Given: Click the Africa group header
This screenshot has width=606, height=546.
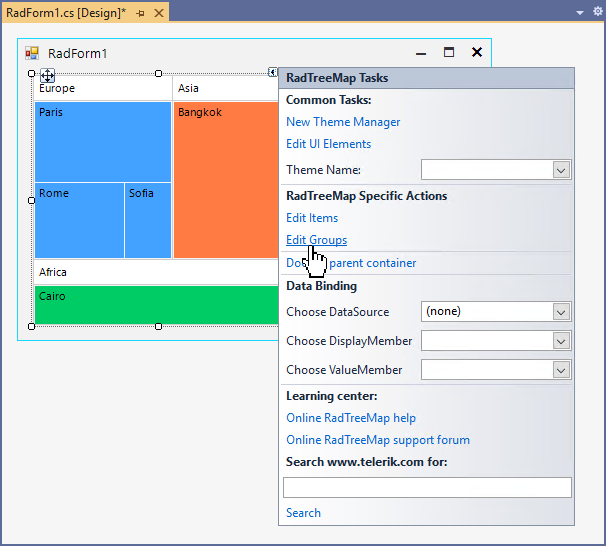Looking at the screenshot, I should (156, 272).
